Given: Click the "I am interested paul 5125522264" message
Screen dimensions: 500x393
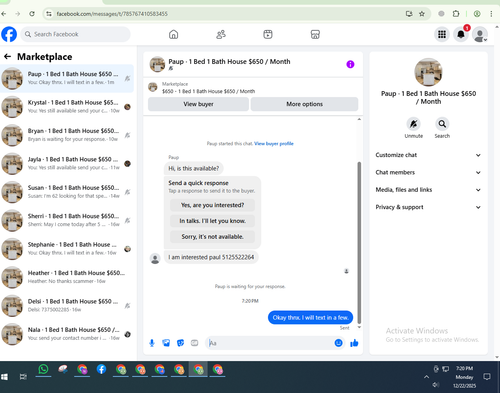Looking at the screenshot, I should click(x=211, y=257).
